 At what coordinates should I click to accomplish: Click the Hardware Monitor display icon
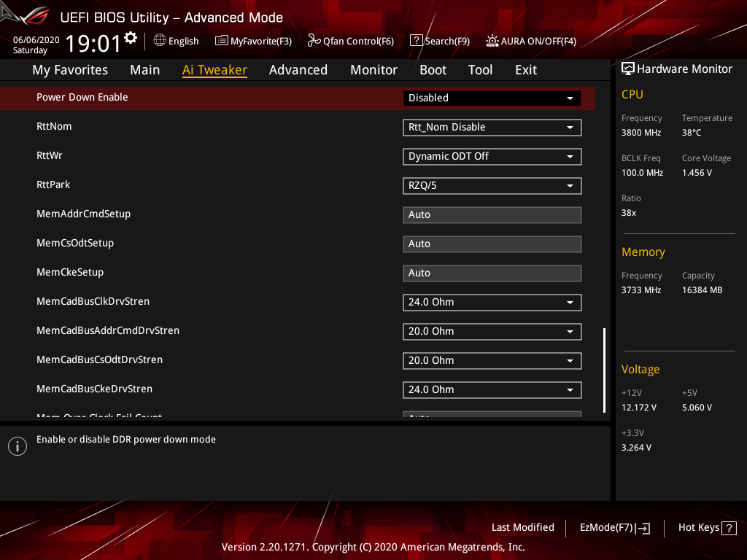(628, 69)
